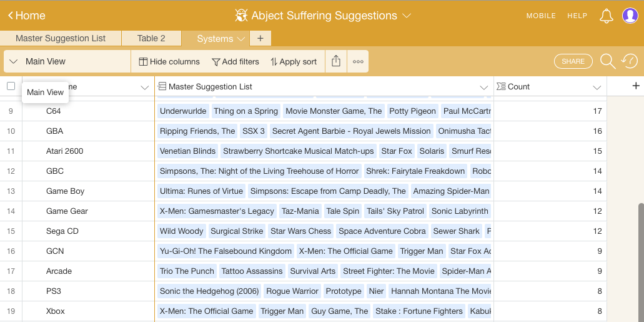The width and height of the screenshot is (644, 322).
Task: Click the Count value 17 for C64
Action: tap(597, 111)
